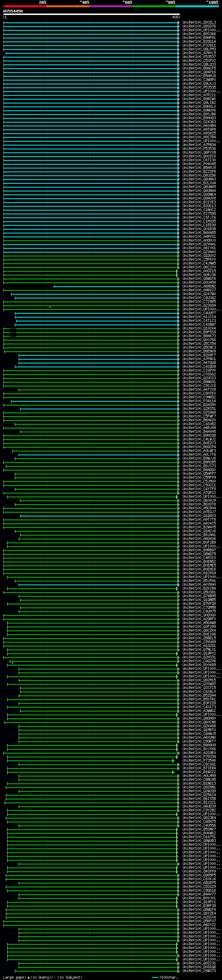Screen dimensions: 222x980
Task: Open hit UniRef100_Q9SD76
Action: [x=199, y=26]
